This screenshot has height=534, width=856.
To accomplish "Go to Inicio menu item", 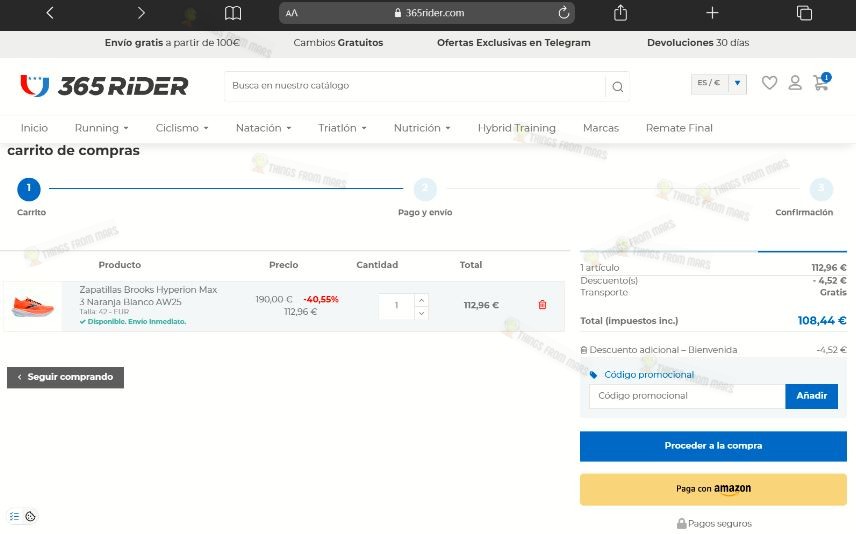I will (34, 128).
